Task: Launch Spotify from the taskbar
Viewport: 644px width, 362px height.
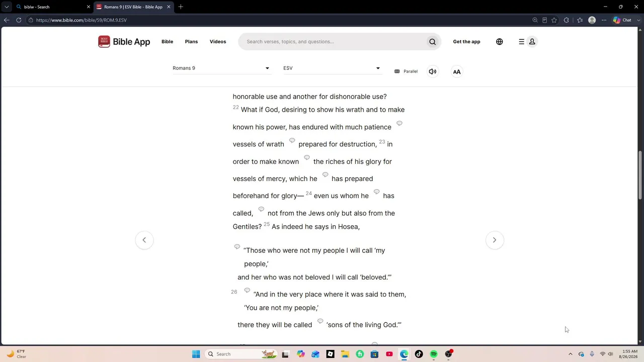Action: tap(434, 354)
